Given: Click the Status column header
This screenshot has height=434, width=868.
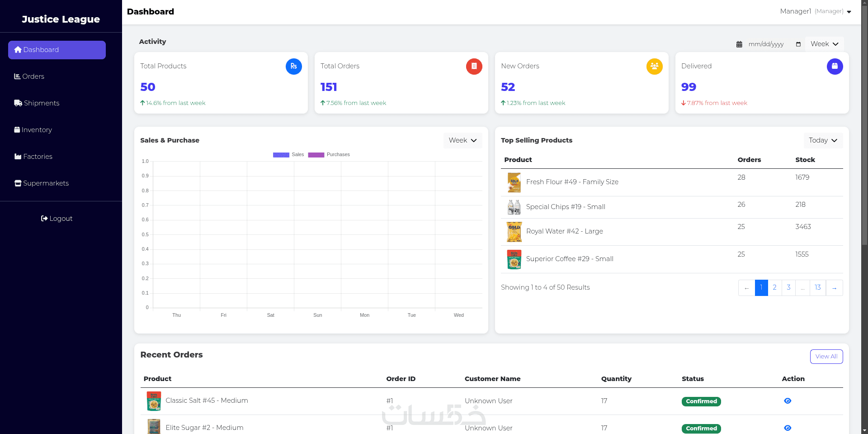Looking at the screenshot, I should [693, 379].
